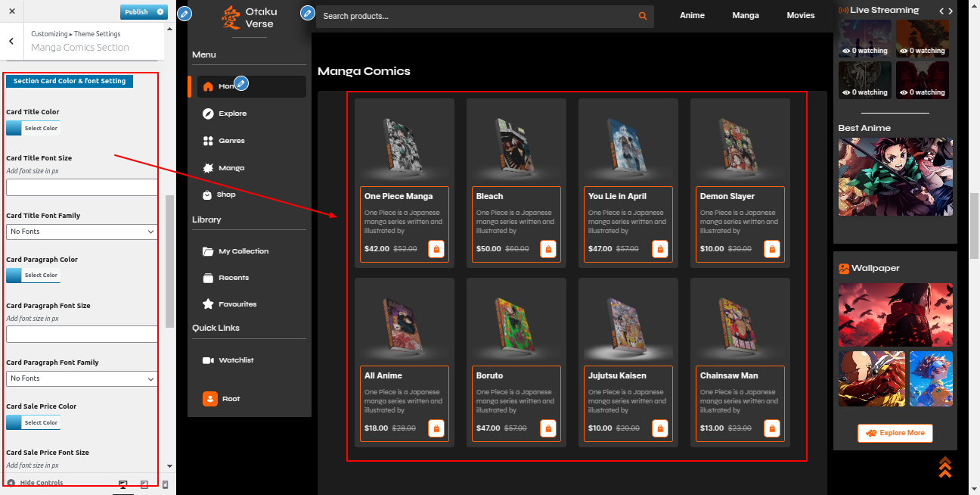
Task: Close the Customizer panel
Action: coord(12,12)
